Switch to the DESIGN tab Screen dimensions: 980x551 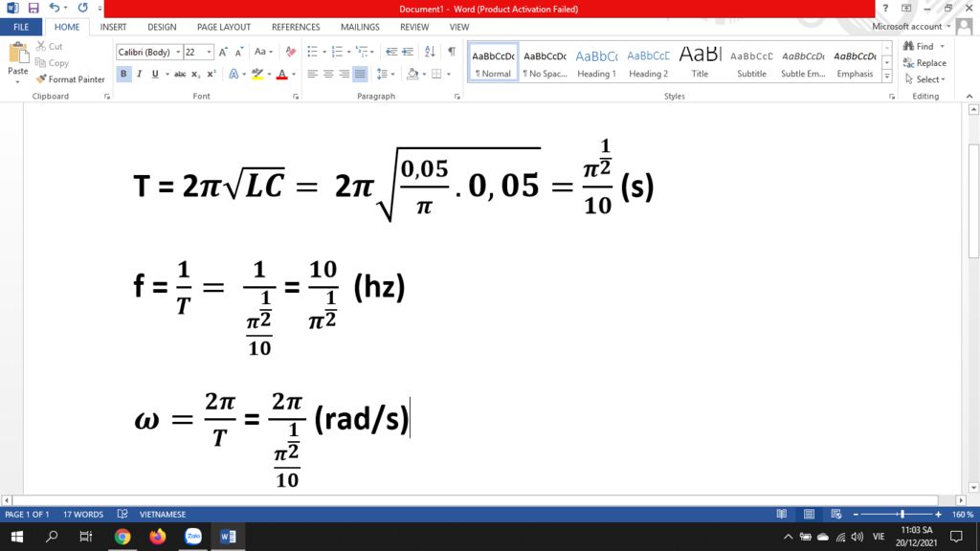point(162,27)
